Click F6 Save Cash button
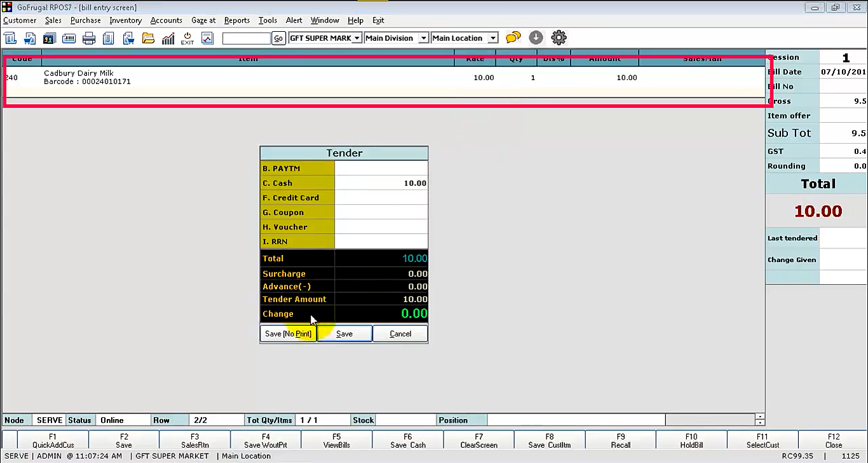 click(x=408, y=441)
